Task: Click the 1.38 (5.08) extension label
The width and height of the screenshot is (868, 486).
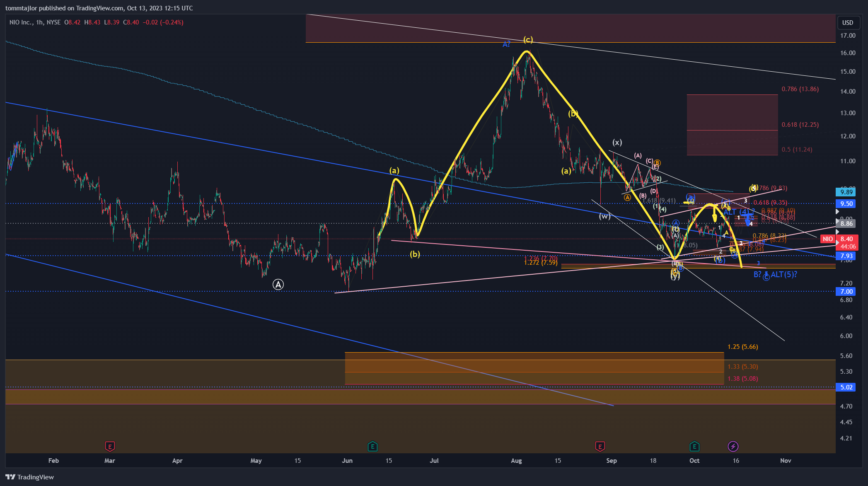Action: 743,379
